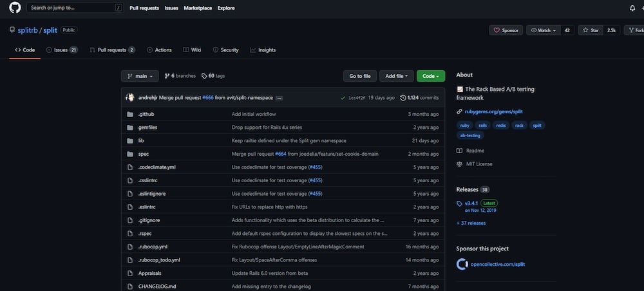The width and height of the screenshot is (644, 291).
Task: Open the Pull requests tab
Action: 112,50
